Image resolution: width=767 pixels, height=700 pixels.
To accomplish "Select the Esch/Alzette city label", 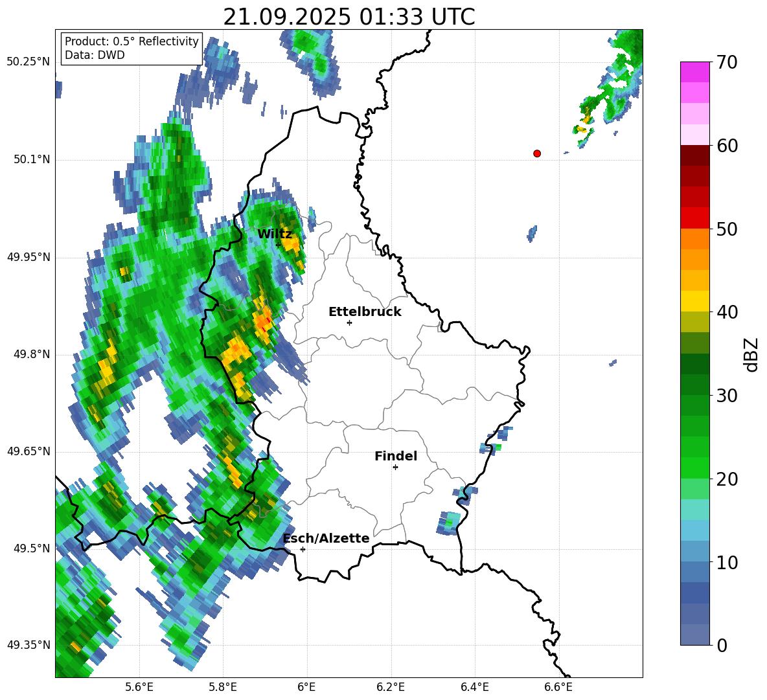I will click(326, 539).
